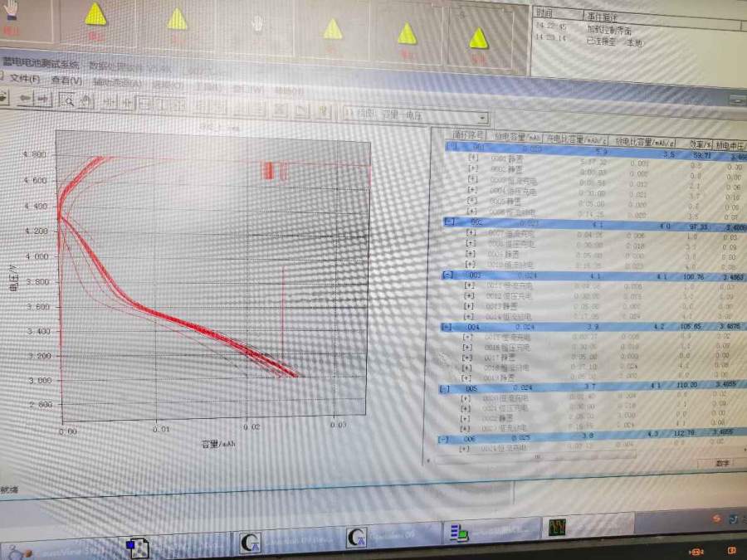The image size is (747, 560).
Task: Expand step 0005 静置 row
Action: pos(471,201)
